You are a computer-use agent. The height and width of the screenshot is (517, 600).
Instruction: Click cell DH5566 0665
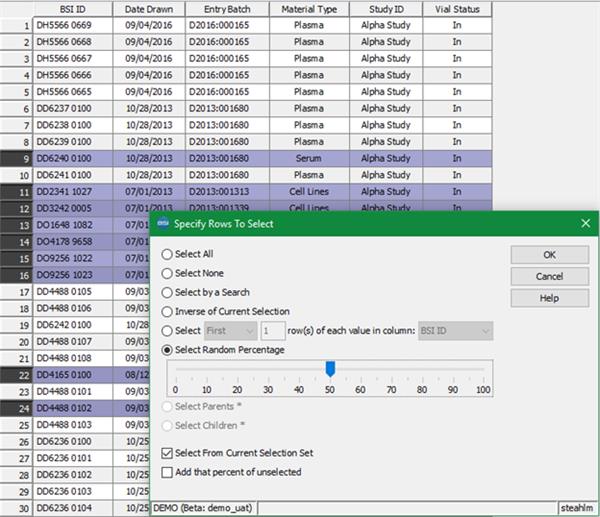[x=73, y=92]
